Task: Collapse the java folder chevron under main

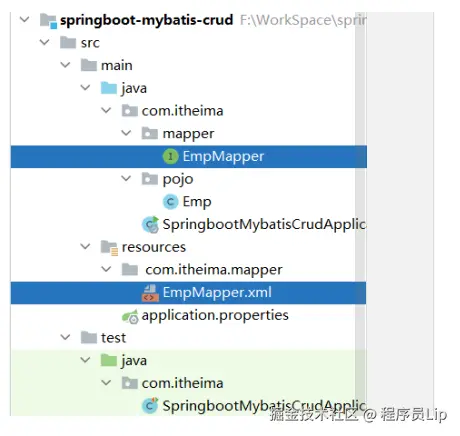Action: click(86, 88)
